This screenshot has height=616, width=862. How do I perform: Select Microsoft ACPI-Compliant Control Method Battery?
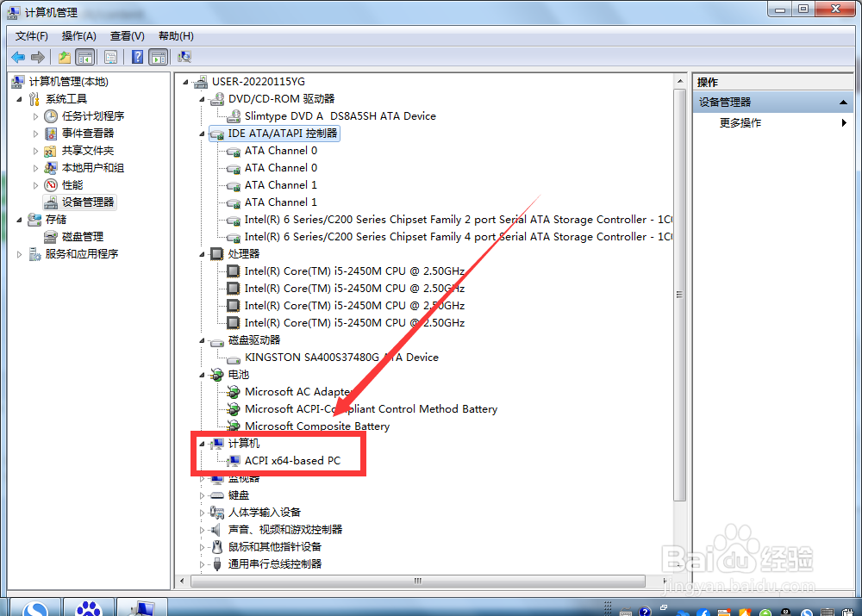click(x=371, y=409)
